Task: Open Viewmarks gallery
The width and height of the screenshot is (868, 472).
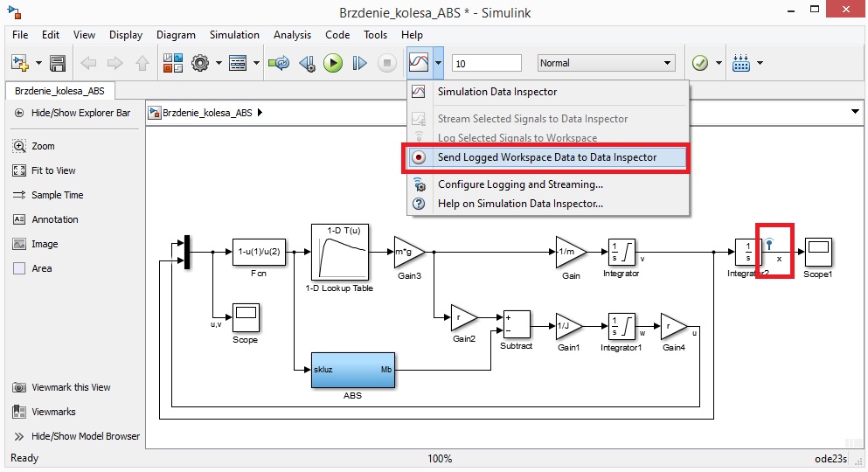Action: [45, 412]
